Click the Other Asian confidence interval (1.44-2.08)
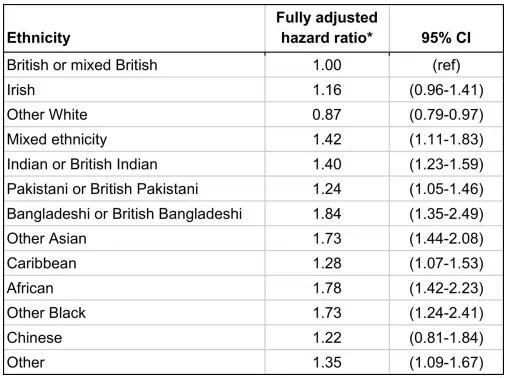Screen dimensions: 508x378 click(446, 239)
